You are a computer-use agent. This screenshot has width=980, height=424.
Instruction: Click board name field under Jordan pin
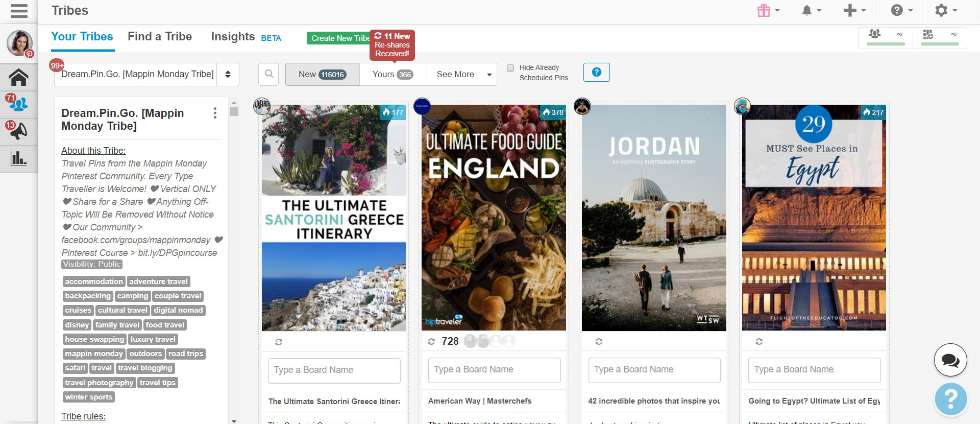click(654, 370)
